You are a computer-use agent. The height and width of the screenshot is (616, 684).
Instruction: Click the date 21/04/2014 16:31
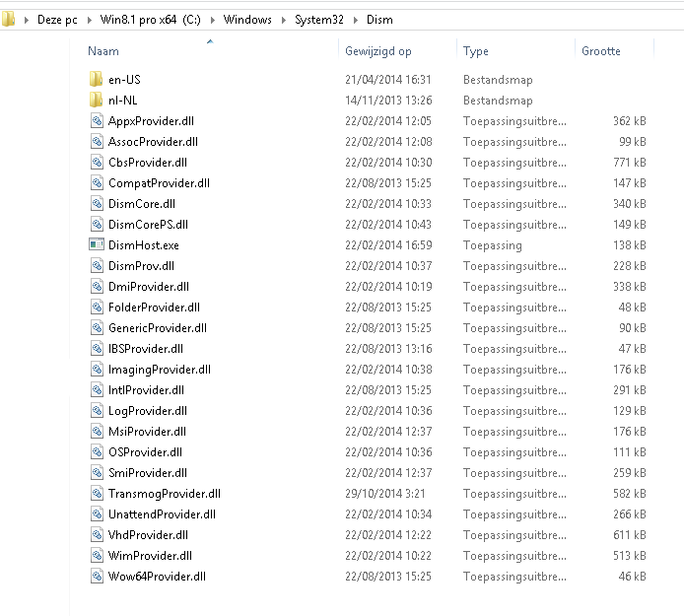pyautogui.click(x=387, y=80)
